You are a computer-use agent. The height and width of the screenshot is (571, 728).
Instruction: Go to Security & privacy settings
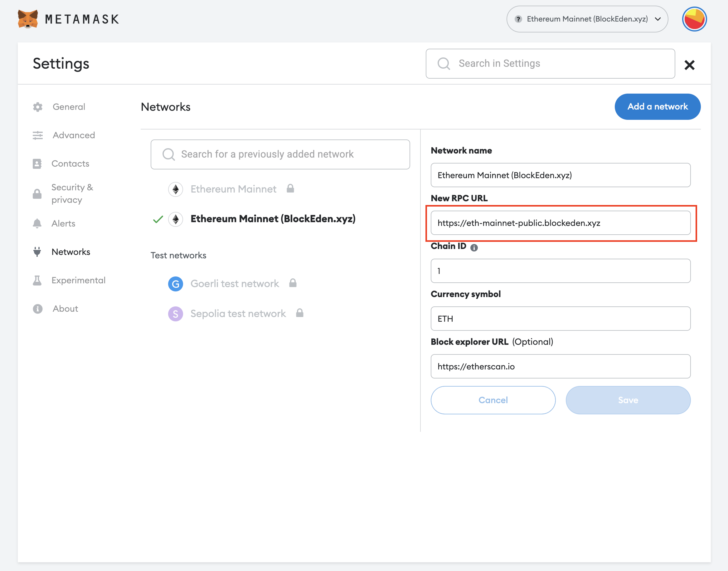click(x=72, y=193)
